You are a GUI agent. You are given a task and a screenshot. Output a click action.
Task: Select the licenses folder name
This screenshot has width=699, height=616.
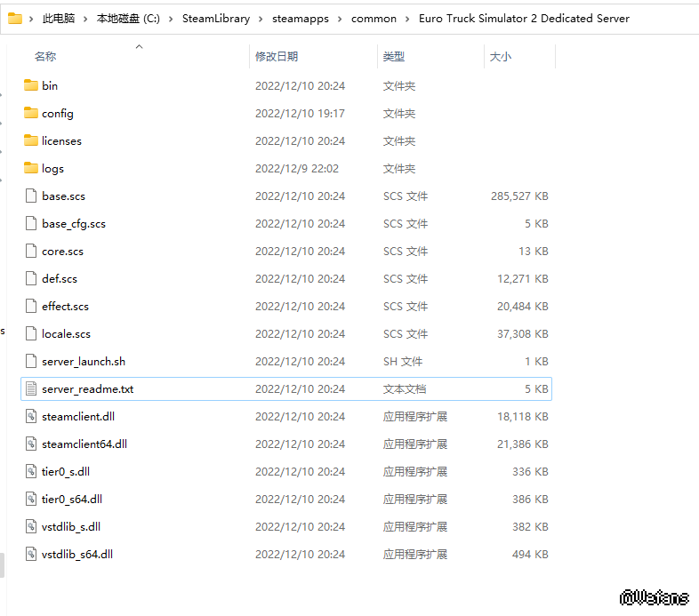[61, 140]
